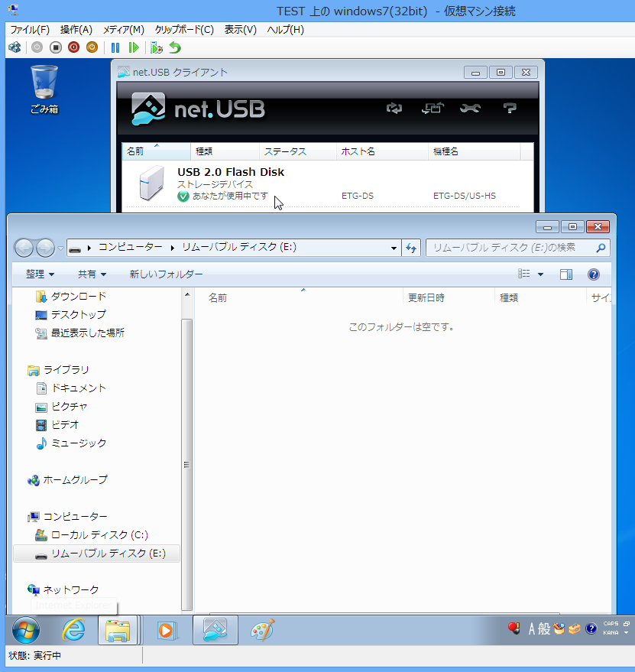Sort files by 種類 column in Explorer
Screen dimensions: 635x672
tap(540, 298)
